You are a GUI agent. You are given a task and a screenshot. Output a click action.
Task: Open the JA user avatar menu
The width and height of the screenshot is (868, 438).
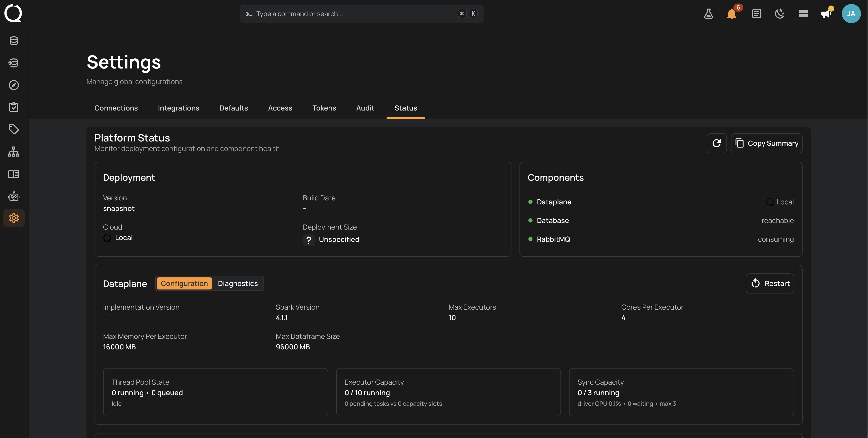pos(851,14)
